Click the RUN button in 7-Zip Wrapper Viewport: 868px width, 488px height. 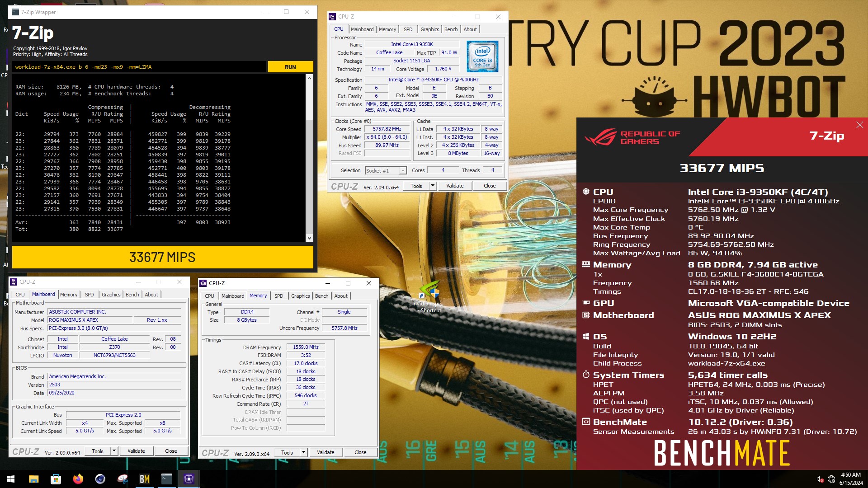(290, 67)
